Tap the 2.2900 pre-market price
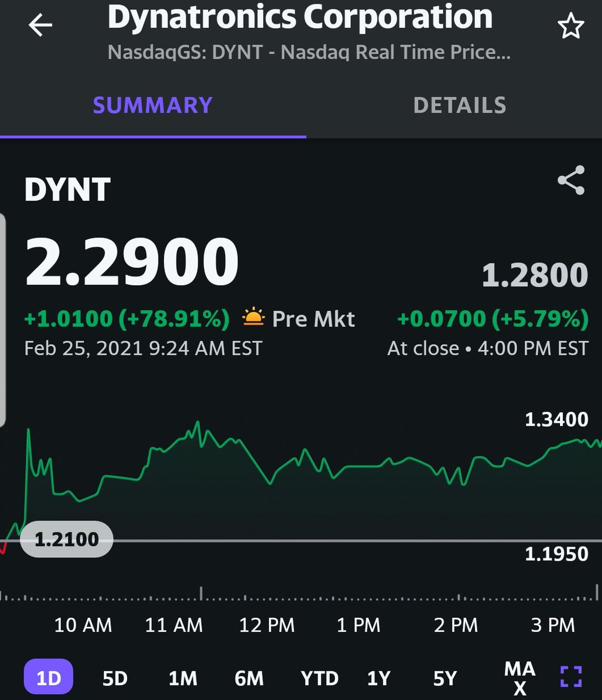 click(x=132, y=262)
